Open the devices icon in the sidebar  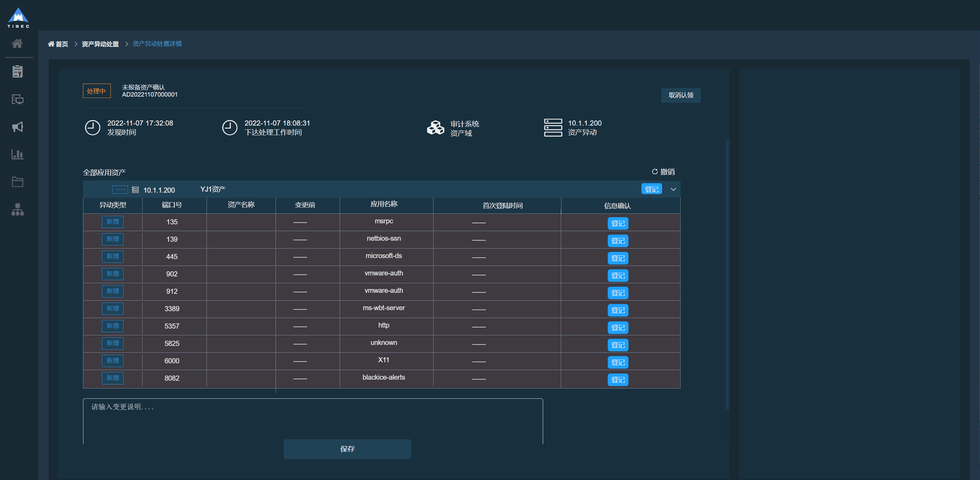18,99
